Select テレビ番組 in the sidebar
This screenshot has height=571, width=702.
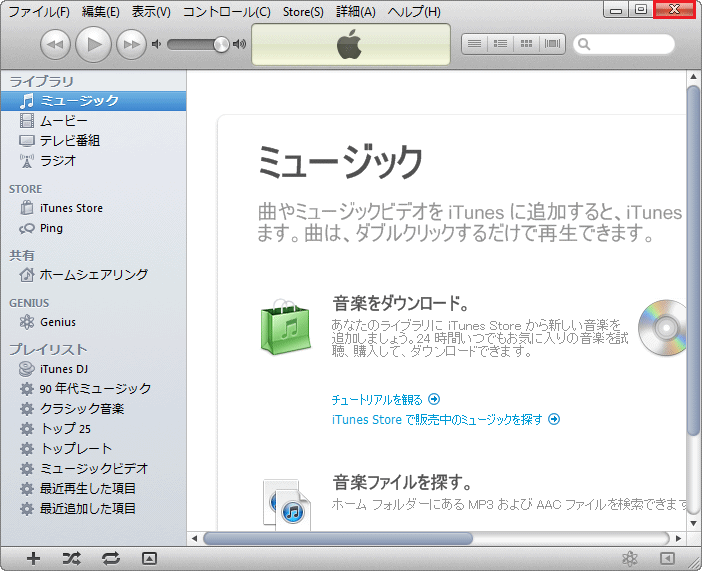[x=93, y=141]
